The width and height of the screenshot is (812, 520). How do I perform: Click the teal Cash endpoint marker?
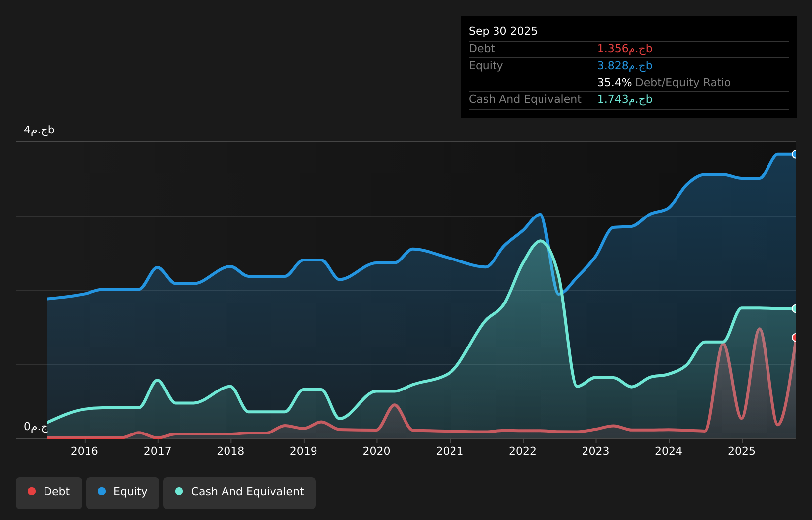pyautogui.click(x=795, y=309)
